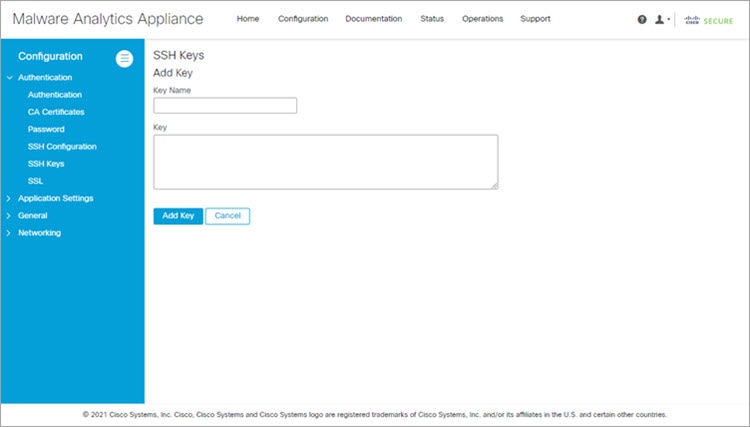
Task: Click the Malware Analytics Appliance title
Action: [108, 19]
